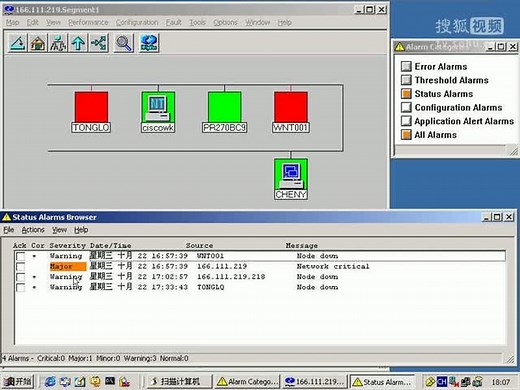Open the Options menu
The image size is (520, 390).
tap(225, 22)
